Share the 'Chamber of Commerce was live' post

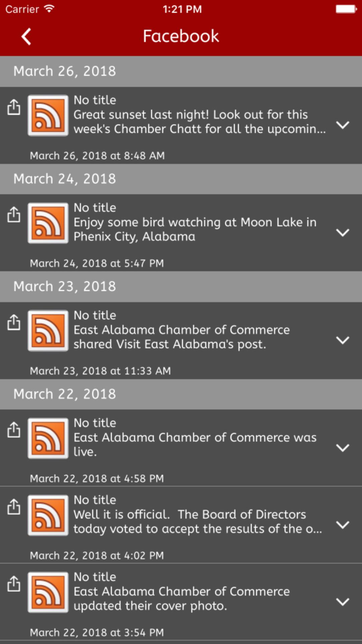tap(14, 430)
